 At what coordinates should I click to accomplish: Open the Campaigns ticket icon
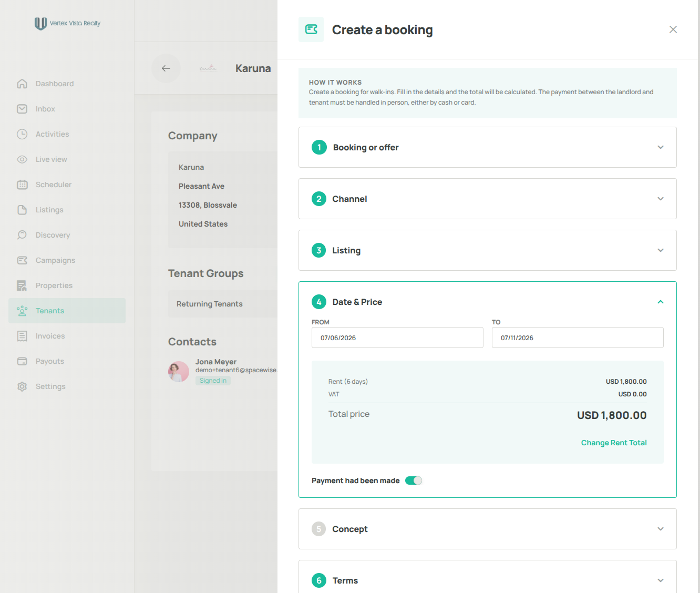point(22,260)
